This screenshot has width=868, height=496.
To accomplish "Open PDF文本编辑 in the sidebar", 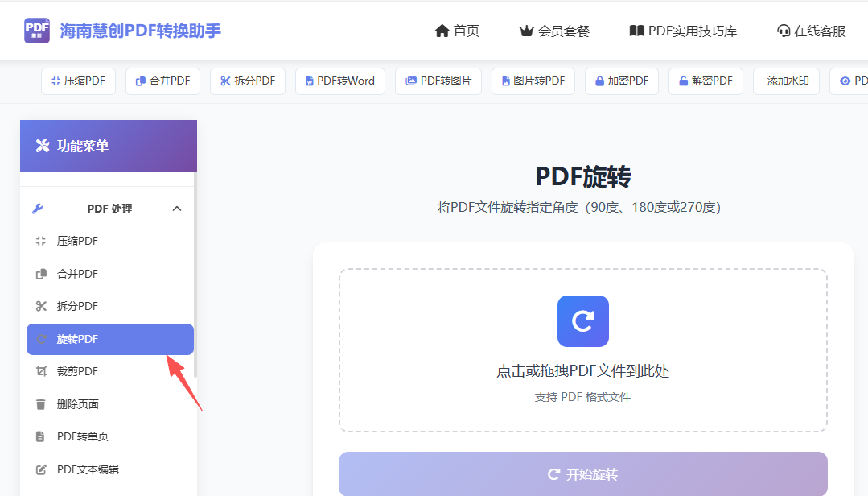I will click(109, 469).
